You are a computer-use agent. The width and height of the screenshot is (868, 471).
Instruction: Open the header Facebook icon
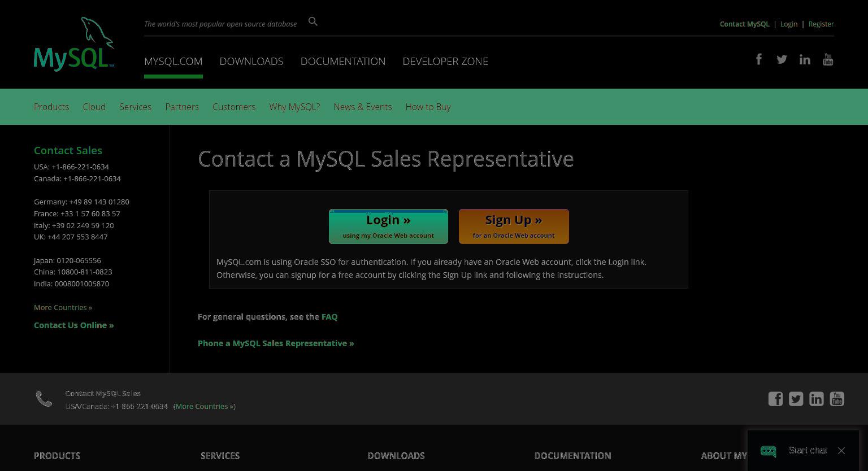coord(759,59)
